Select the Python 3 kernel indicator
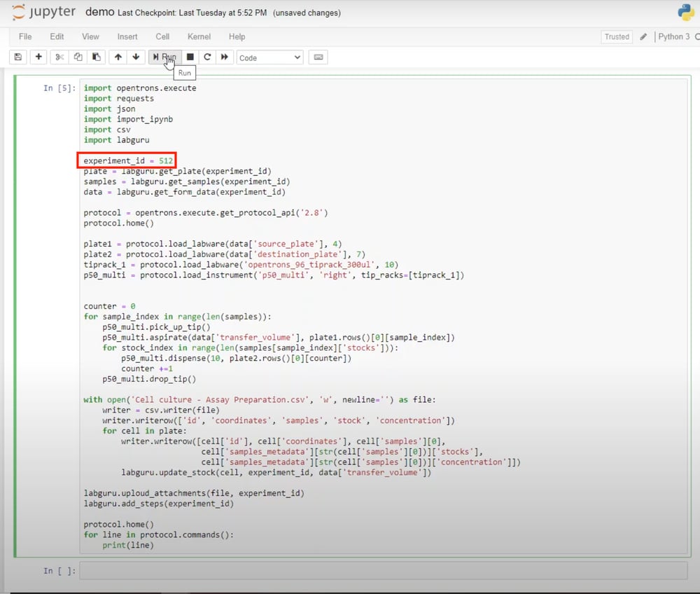The height and width of the screenshot is (594, 700). 673,36
